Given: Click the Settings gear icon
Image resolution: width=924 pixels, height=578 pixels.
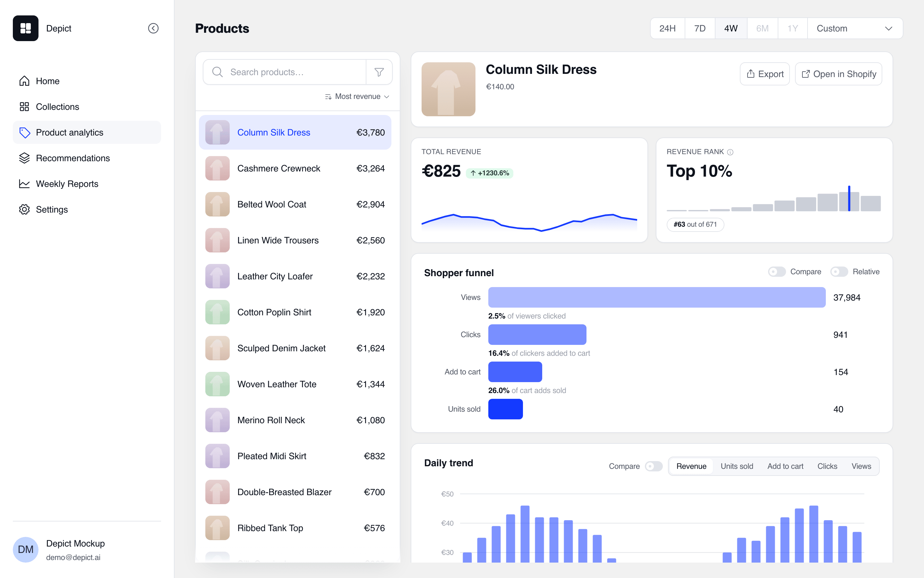Looking at the screenshot, I should (x=24, y=209).
